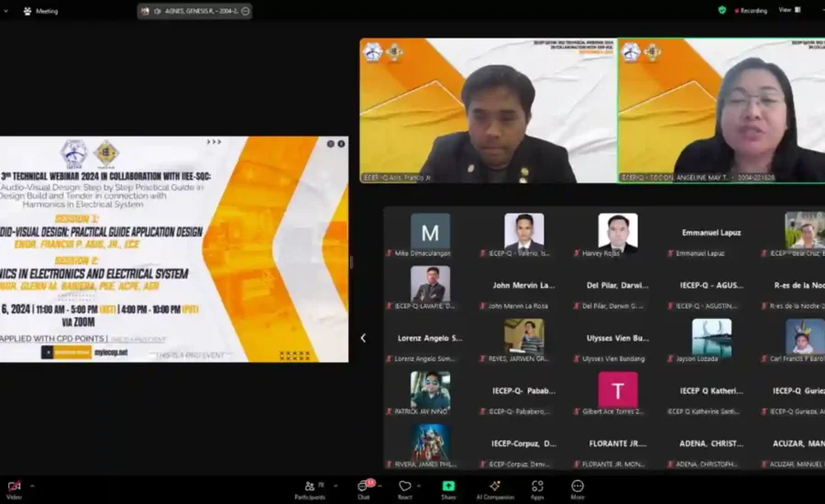This screenshot has height=504, width=825.
Task: Start video with the camera icon
Action: tap(14, 486)
